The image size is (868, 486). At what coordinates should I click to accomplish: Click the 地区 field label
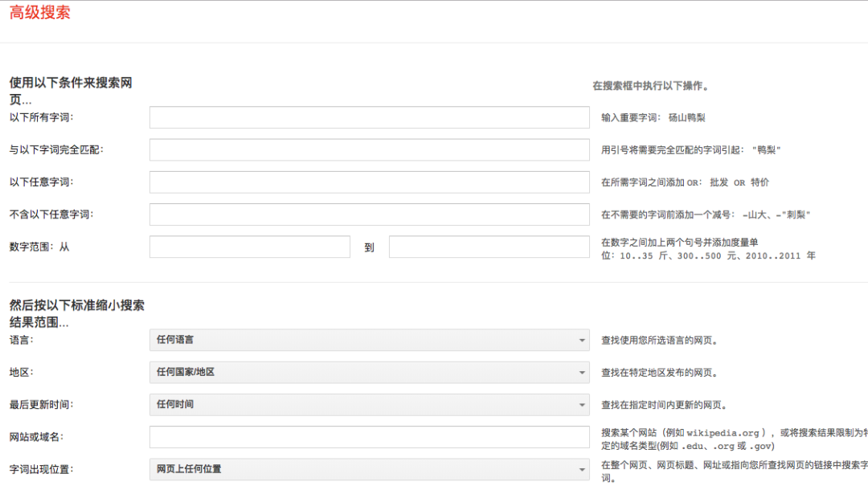coord(22,372)
